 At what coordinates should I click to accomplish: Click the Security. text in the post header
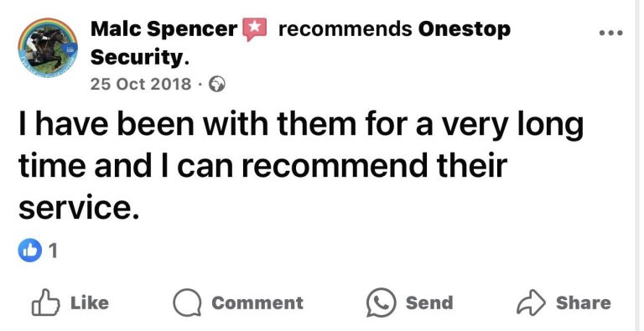140,58
